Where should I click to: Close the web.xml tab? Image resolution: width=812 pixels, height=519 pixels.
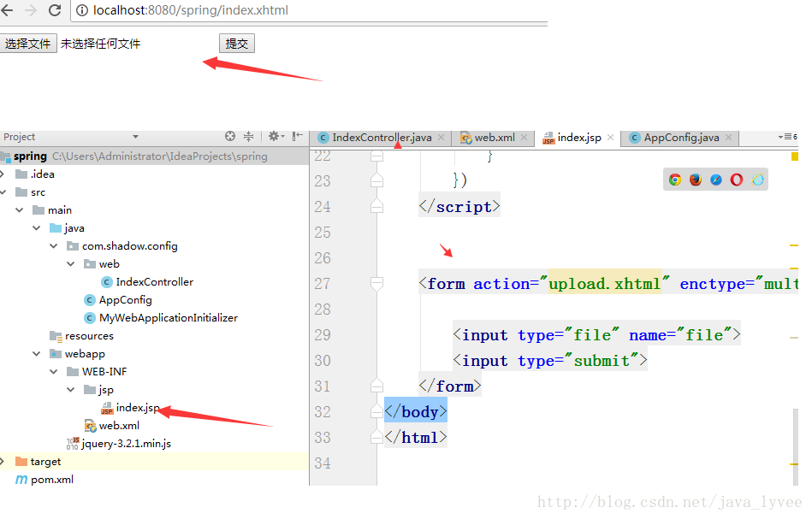pyautogui.click(x=524, y=138)
